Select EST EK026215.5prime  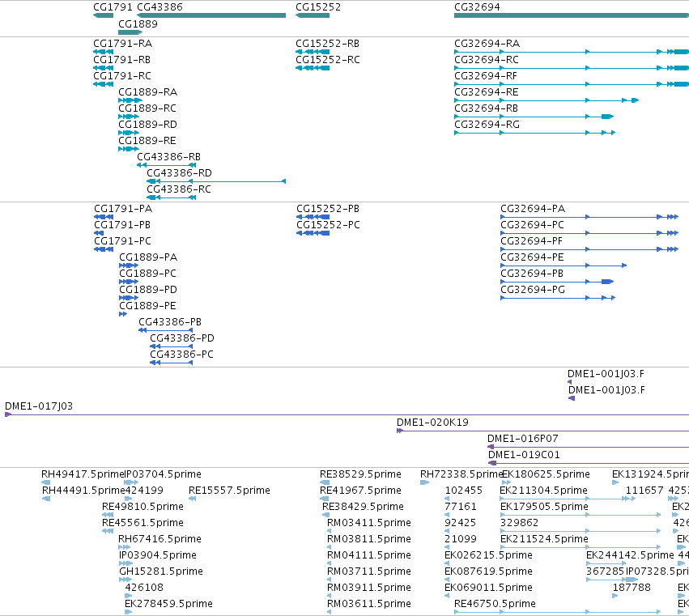coord(488,556)
